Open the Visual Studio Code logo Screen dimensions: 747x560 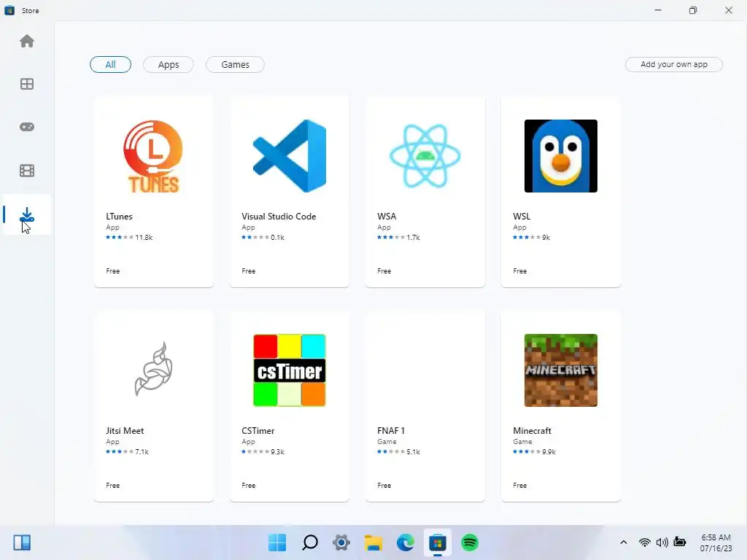pyautogui.click(x=290, y=156)
